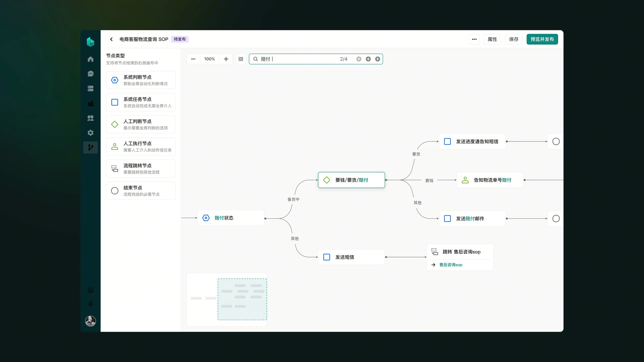This screenshot has height=362, width=644.
Task: Follow the 售后咨询sop link in jump node
Action: (451, 265)
